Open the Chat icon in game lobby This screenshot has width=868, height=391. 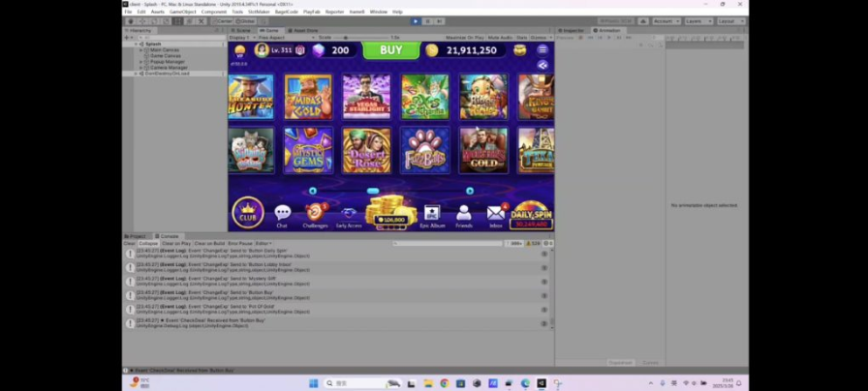[282, 214]
